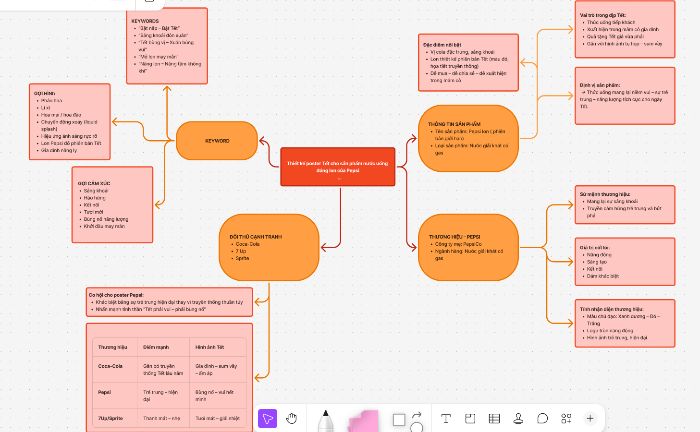The height and width of the screenshot is (432, 700).
Task: Select the connector arrow tool
Action: [x=417, y=415]
